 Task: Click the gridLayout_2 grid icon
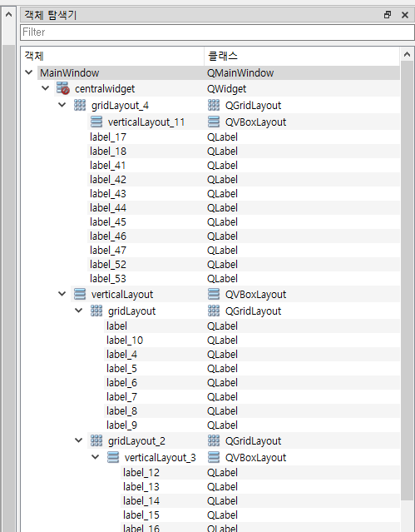pos(96,440)
